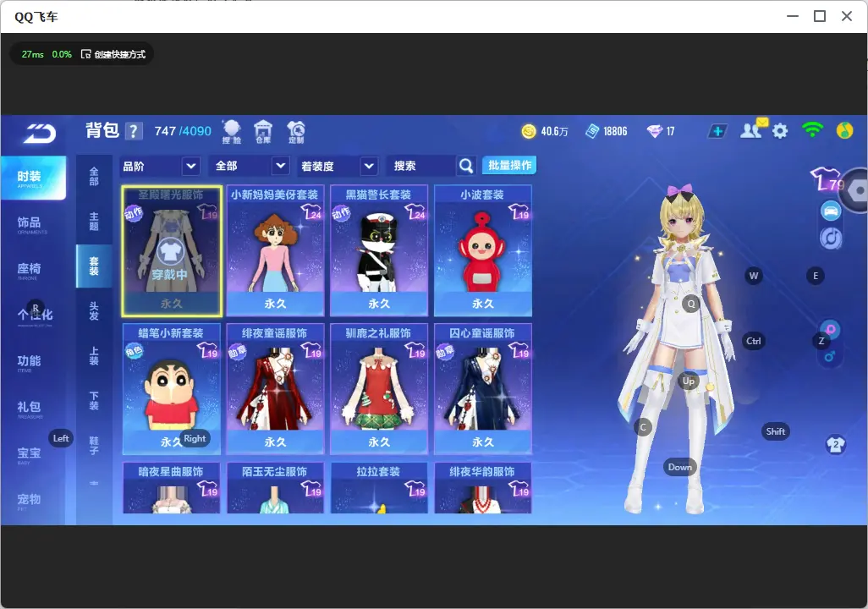Open the 定制 customization icon
Image resolution: width=868 pixels, height=609 pixels.
click(x=296, y=132)
